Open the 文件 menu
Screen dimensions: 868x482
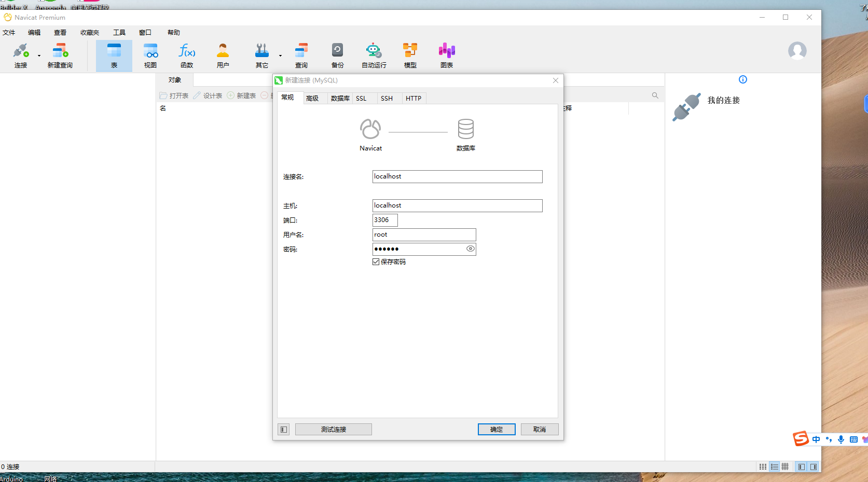(9, 33)
